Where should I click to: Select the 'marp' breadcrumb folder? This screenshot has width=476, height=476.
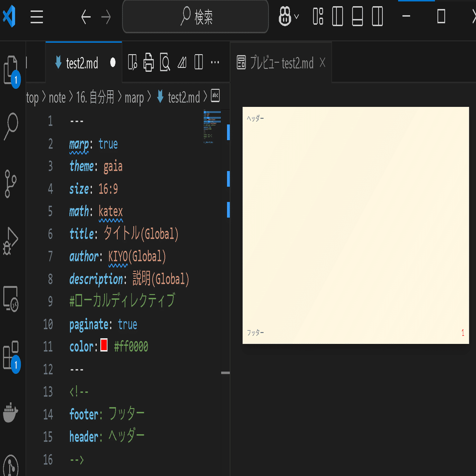click(134, 98)
